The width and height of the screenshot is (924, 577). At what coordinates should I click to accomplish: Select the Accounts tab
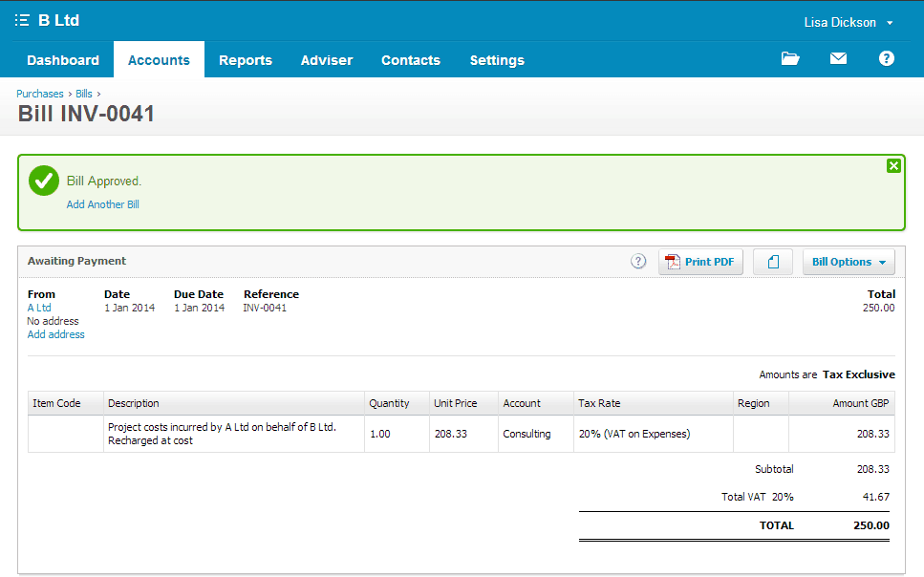pyautogui.click(x=160, y=60)
